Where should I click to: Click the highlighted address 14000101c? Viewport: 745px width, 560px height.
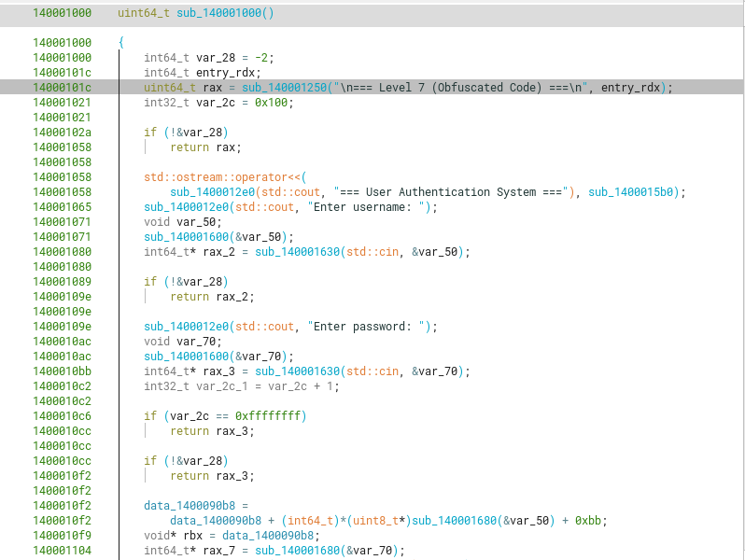(62, 88)
